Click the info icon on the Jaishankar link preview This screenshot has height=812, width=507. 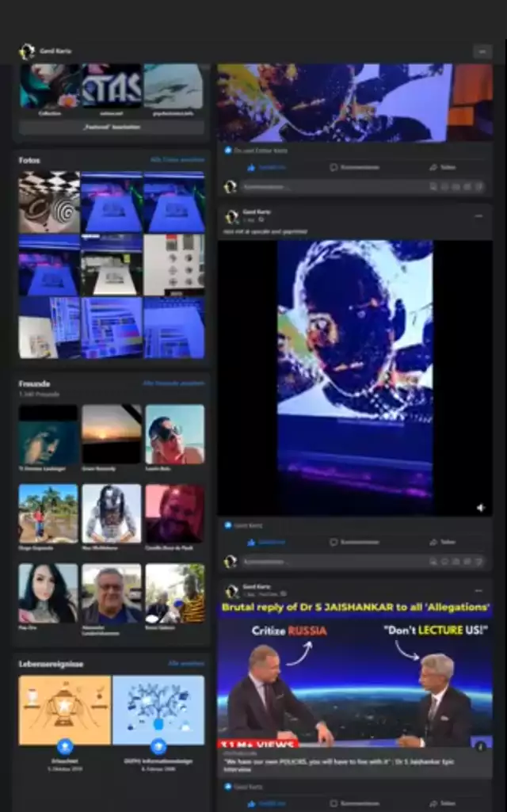[x=481, y=747]
